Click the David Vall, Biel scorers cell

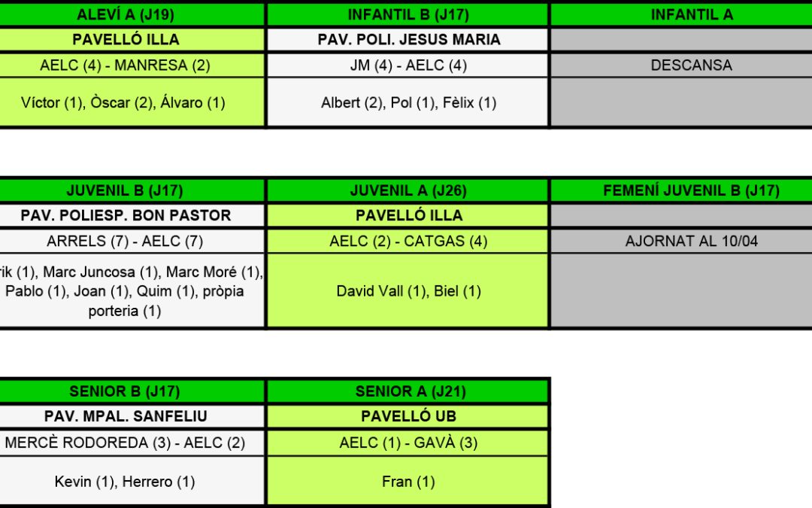point(408,291)
